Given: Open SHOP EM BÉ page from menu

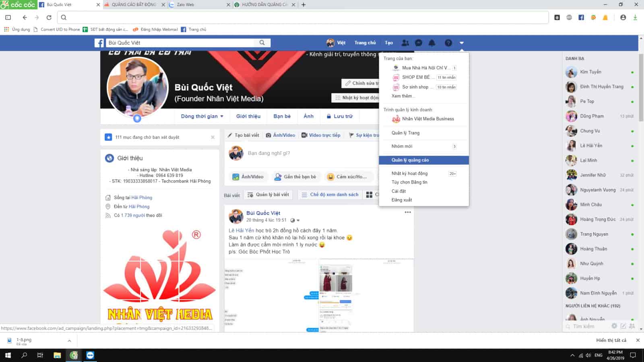Looking at the screenshot, I should click(x=424, y=77).
